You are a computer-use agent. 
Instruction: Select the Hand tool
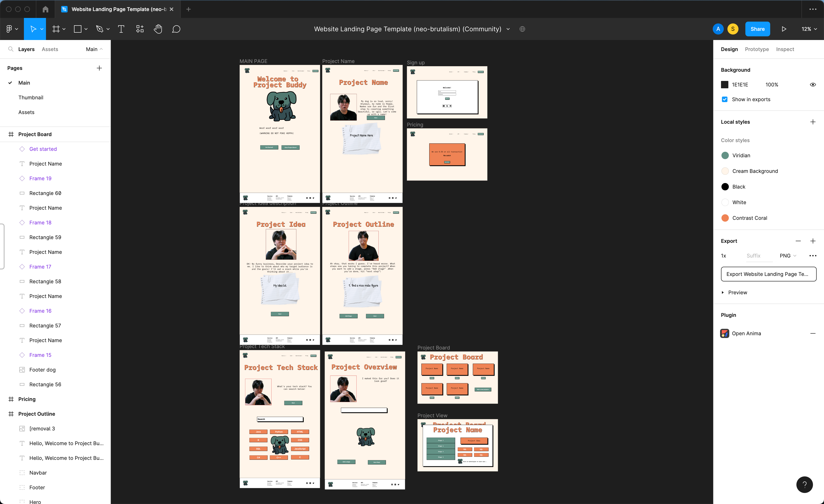point(158,29)
